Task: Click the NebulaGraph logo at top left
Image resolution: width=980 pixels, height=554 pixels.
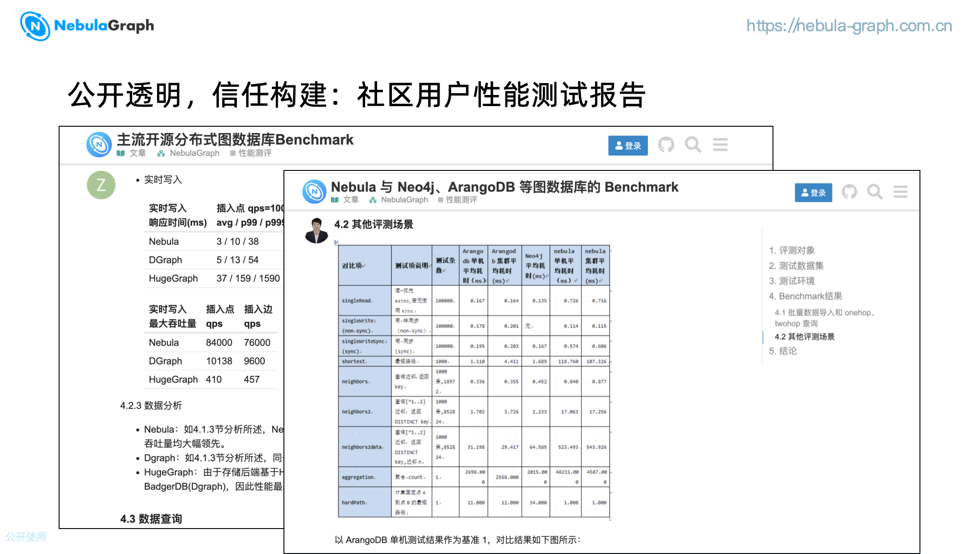Action: 87,26
